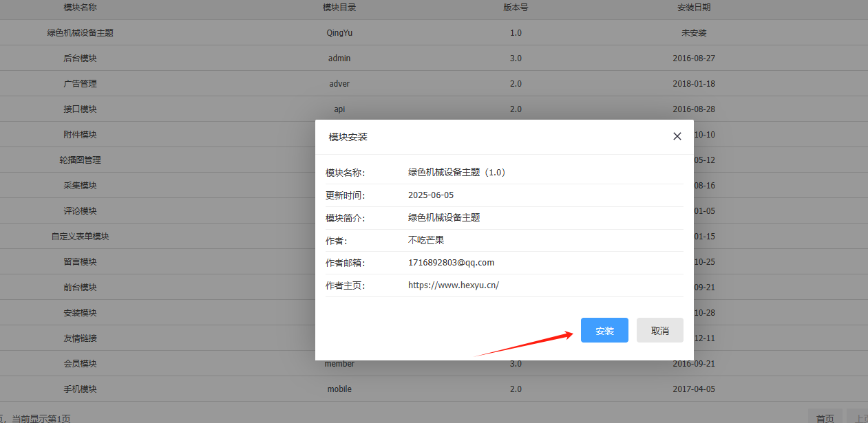Click the 自定义表单模块 row
The image size is (868, 423).
(x=80, y=237)
